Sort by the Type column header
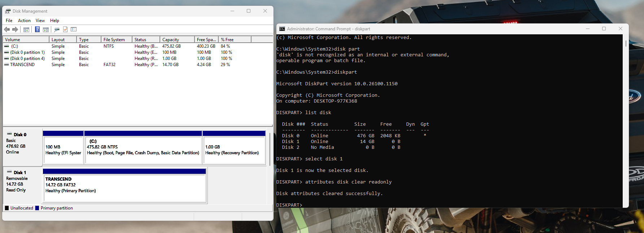 click(x=89, y=40)
